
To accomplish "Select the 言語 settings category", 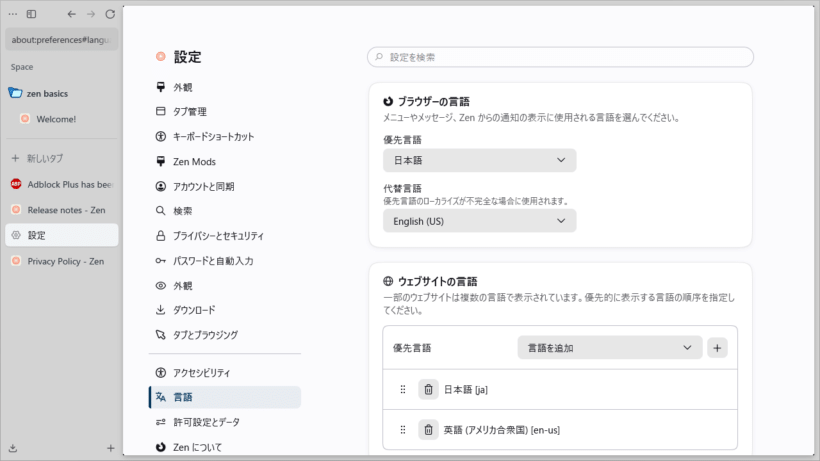I will pos(225,397).
